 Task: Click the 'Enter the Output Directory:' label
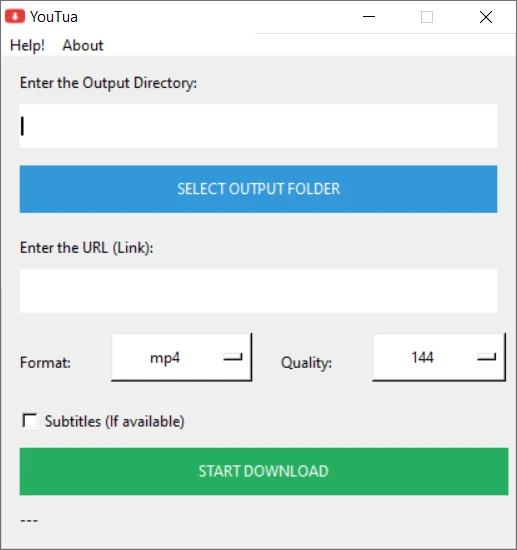(x=108, y=83)
